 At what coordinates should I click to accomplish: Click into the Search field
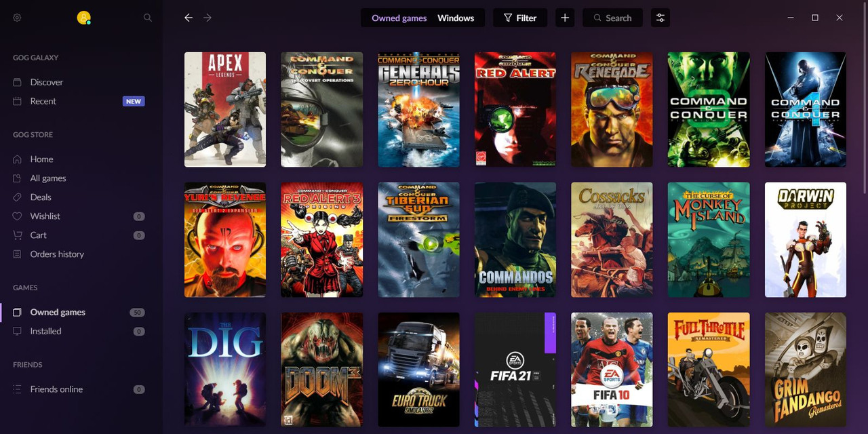tap(613, 18)
